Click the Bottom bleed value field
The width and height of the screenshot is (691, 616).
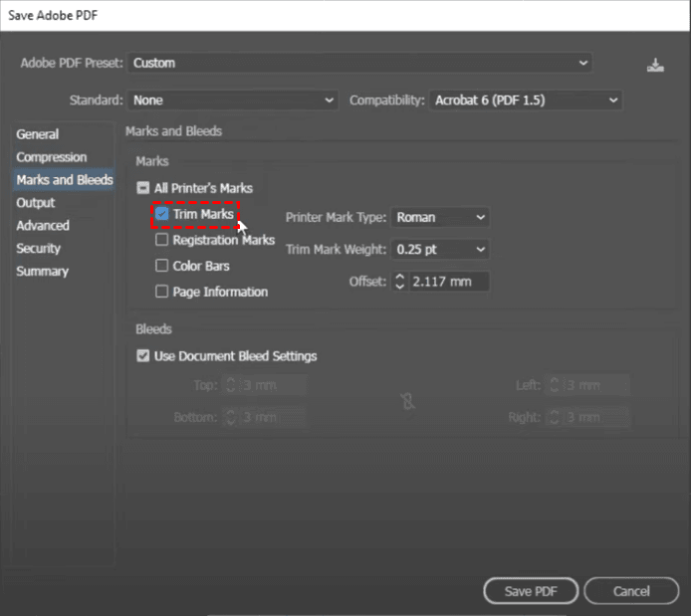pyautogui.click(x=273, y=417)
